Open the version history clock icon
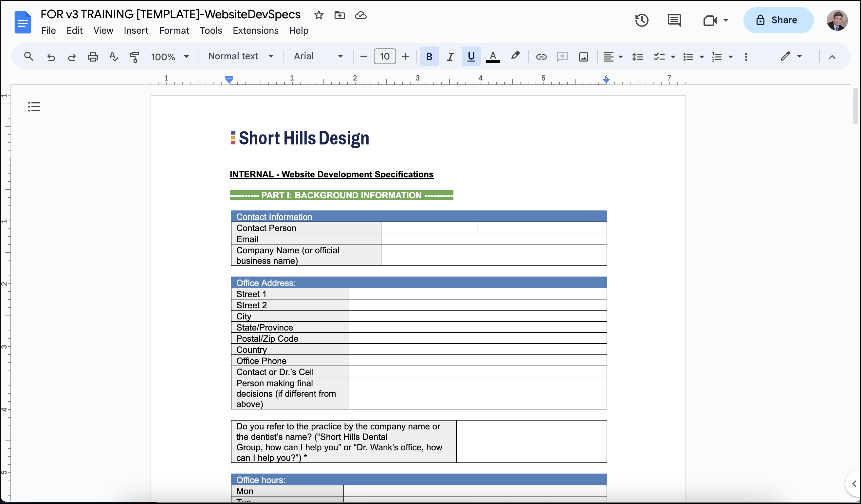The width and height of the screenshot is (861, 504). pos(641,20)
